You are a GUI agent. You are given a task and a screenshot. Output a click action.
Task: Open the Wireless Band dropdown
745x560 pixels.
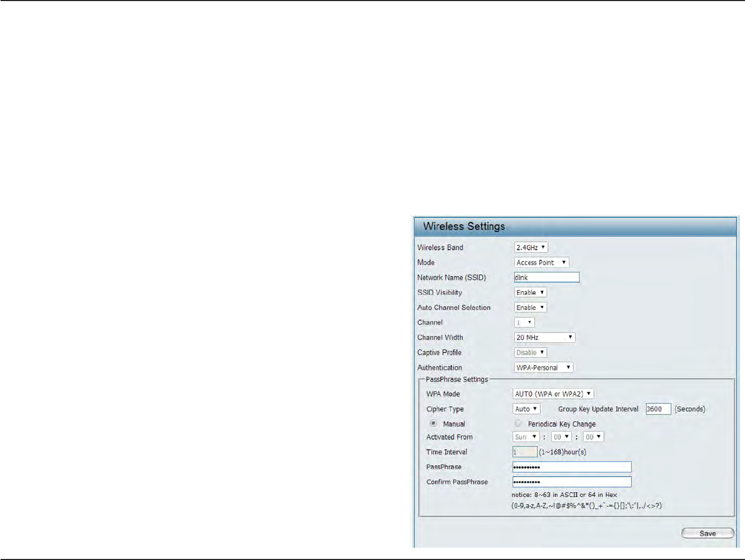531,248
